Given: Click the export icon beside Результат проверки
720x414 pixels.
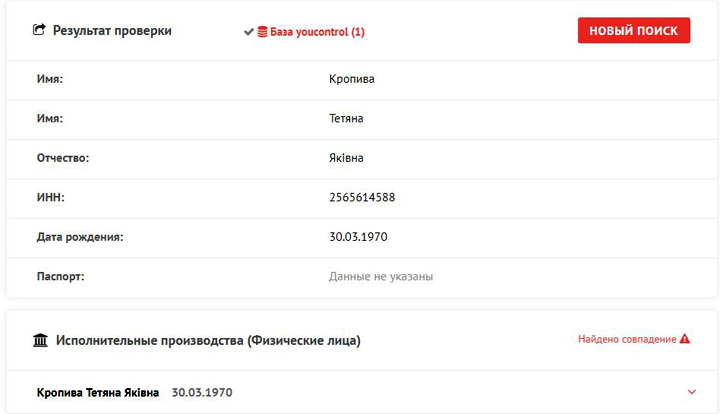Looking at the screenshot, I should (39, 31).
